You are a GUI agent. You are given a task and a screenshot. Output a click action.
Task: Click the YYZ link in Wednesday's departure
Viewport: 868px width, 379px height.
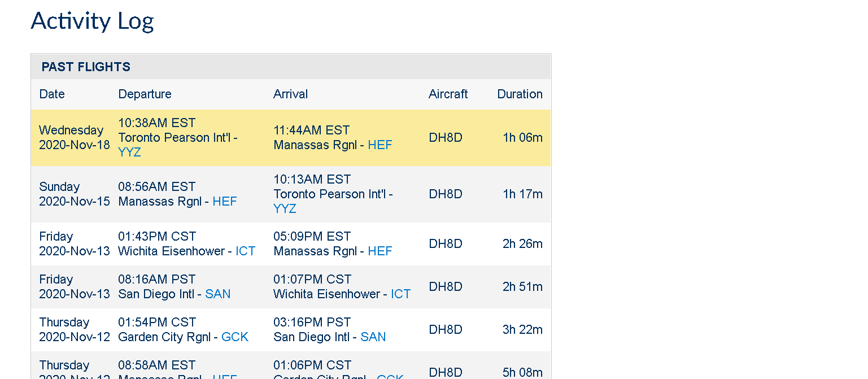click(129, 153)
